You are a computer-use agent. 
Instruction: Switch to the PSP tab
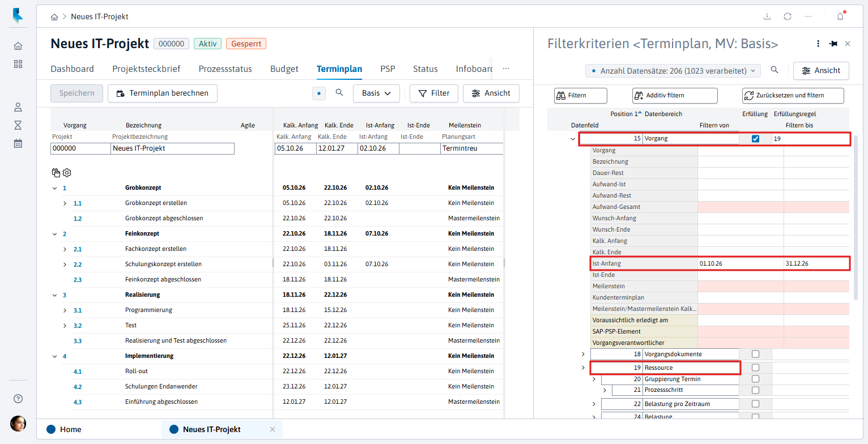pos(388,69)
